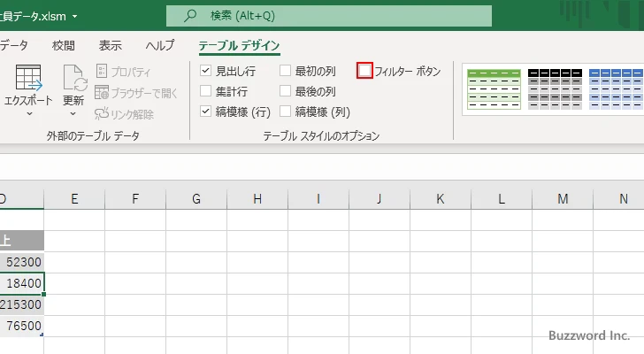Select column M header

(563, 199)
